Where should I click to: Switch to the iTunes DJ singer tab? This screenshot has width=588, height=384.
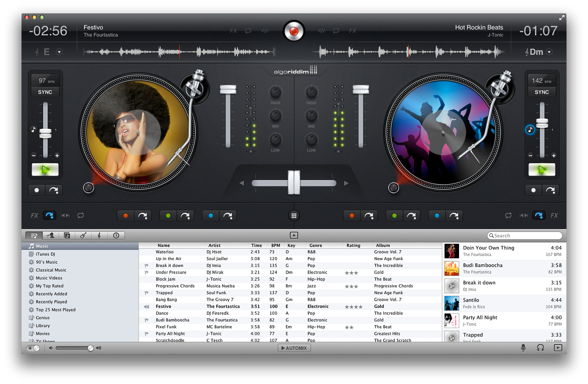[x=50, y=235]
